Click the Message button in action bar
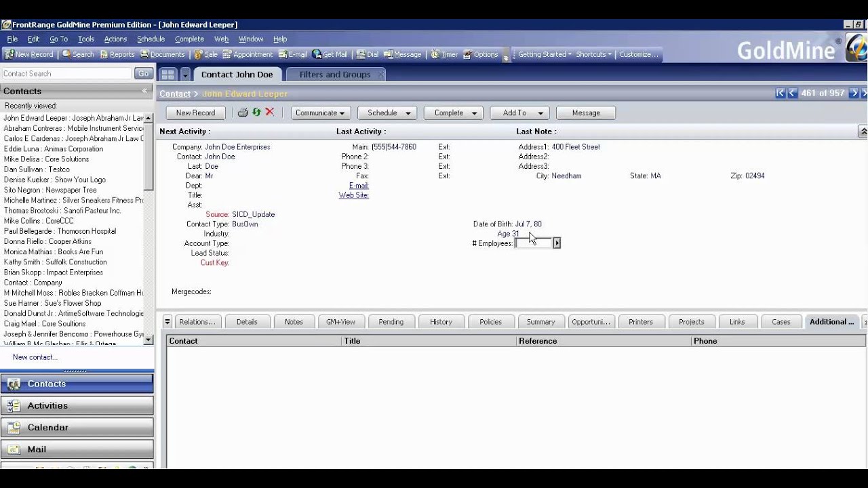The width and height of the screenshot is (868, 488). point(586,113)
